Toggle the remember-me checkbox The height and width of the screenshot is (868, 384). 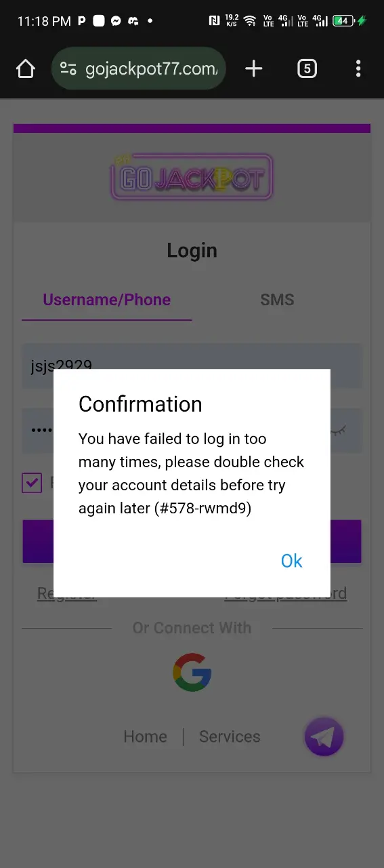(32, 483)
